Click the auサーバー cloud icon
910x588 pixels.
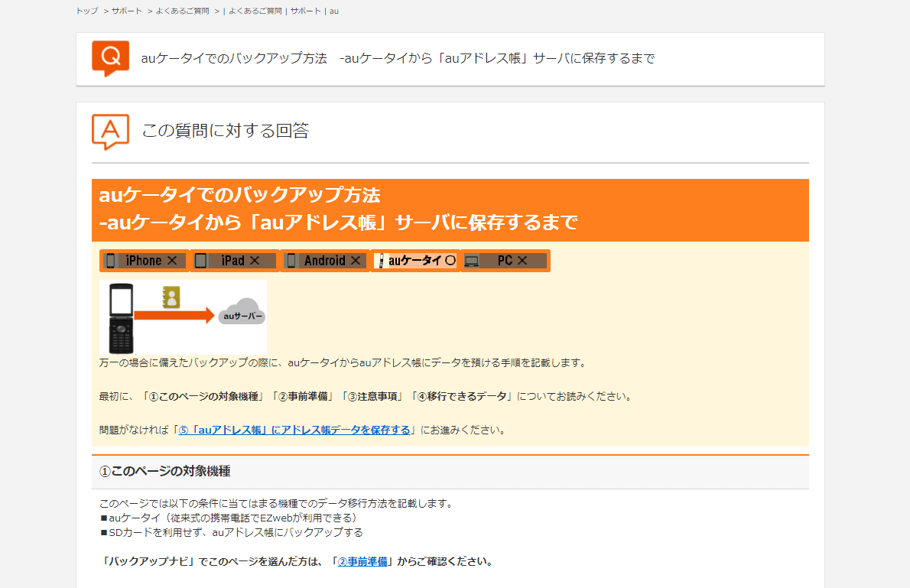pos(242,312)
